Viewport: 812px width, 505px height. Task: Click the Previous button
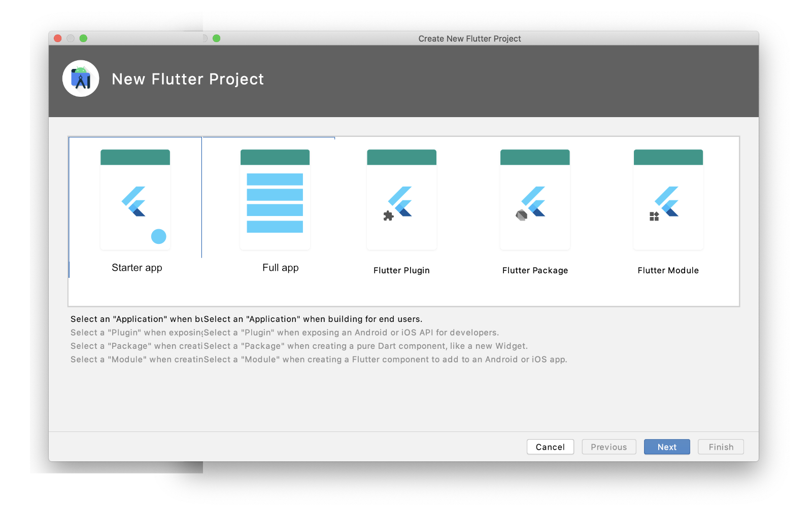coord(609,447)
